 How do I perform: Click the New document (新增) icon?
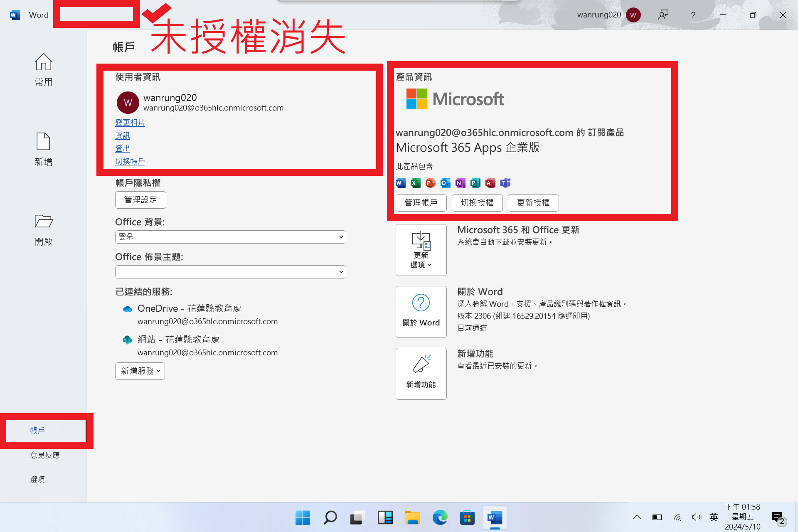coord(43,142)
